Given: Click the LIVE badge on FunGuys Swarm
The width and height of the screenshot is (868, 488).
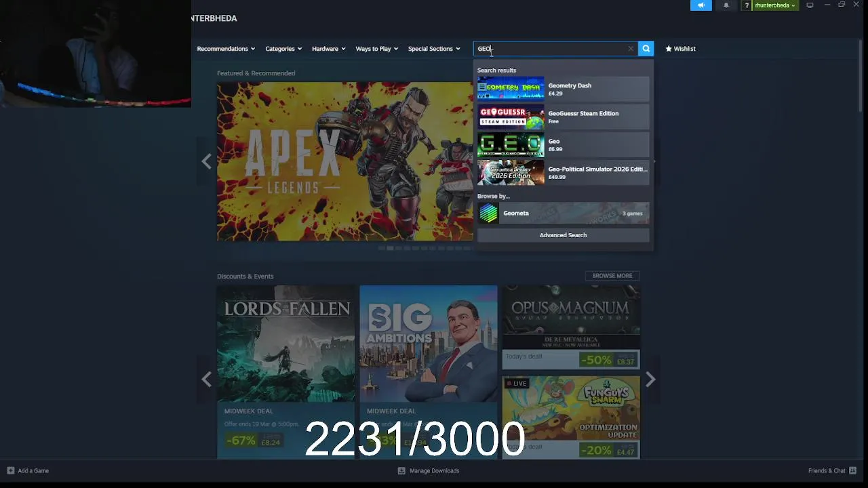Looking at the screenshot, I should point(516,384).
